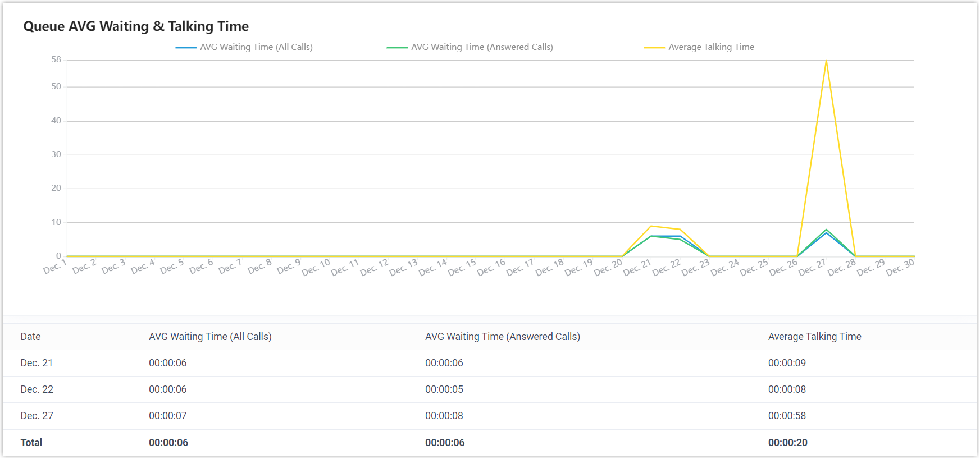
Task: Click the Total row label
Action: (31, 443)
